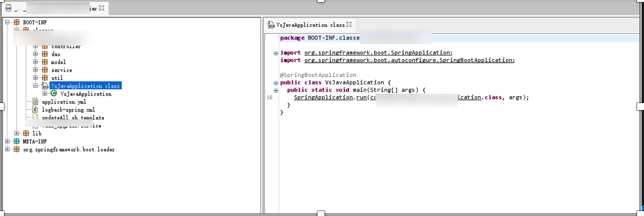The width and height of the screenshot is (644, 216).
Task: Expand the service package node
Action: [36, 70]
